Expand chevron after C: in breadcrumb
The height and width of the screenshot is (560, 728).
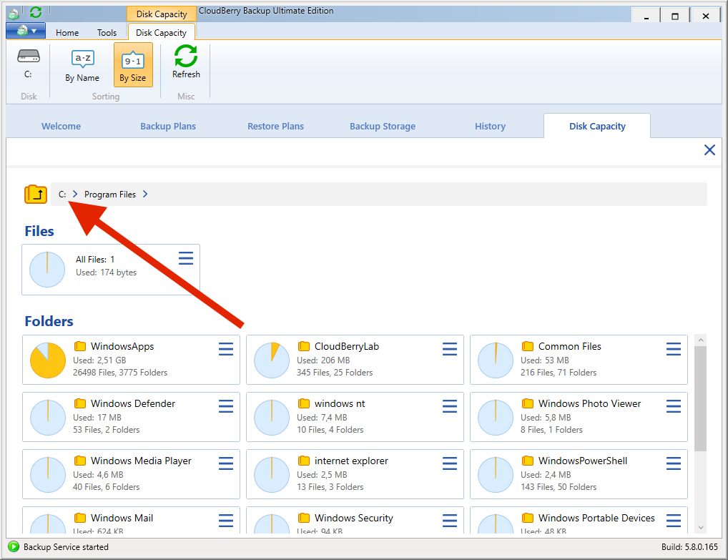(75, 194)
